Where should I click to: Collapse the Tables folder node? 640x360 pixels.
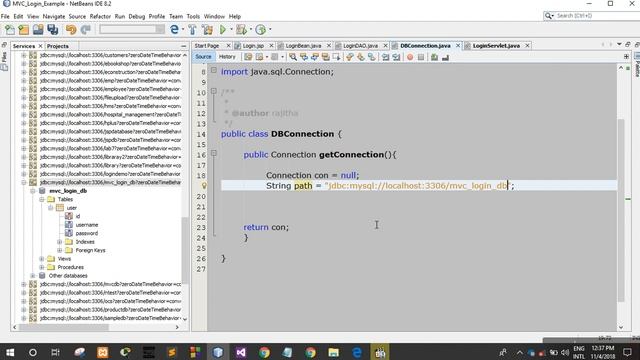[42, 199]
